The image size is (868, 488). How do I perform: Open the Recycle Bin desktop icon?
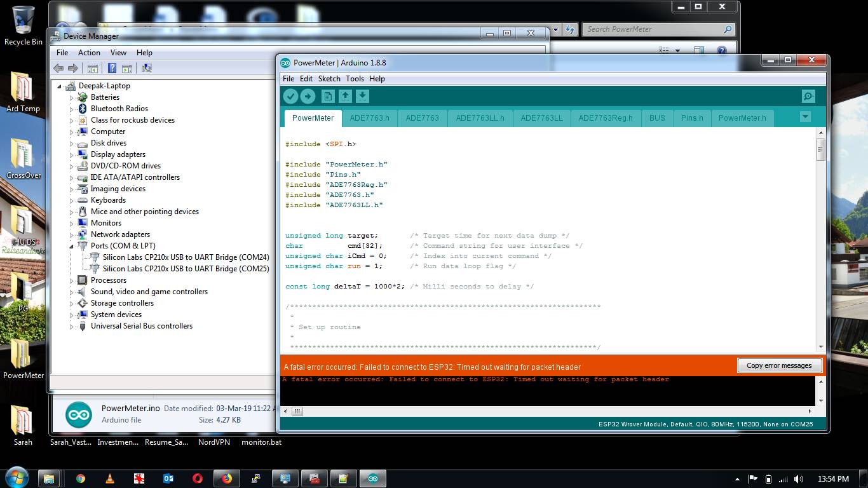(24, 26)
